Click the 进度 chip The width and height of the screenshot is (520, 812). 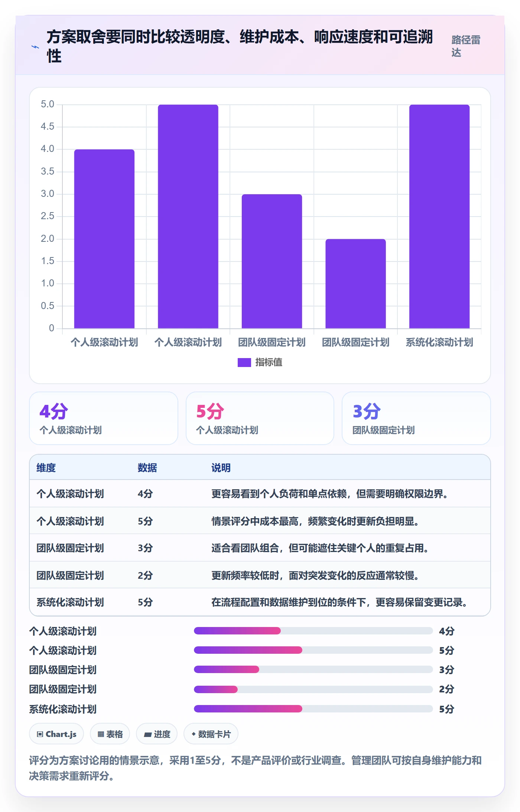[157, 734]
